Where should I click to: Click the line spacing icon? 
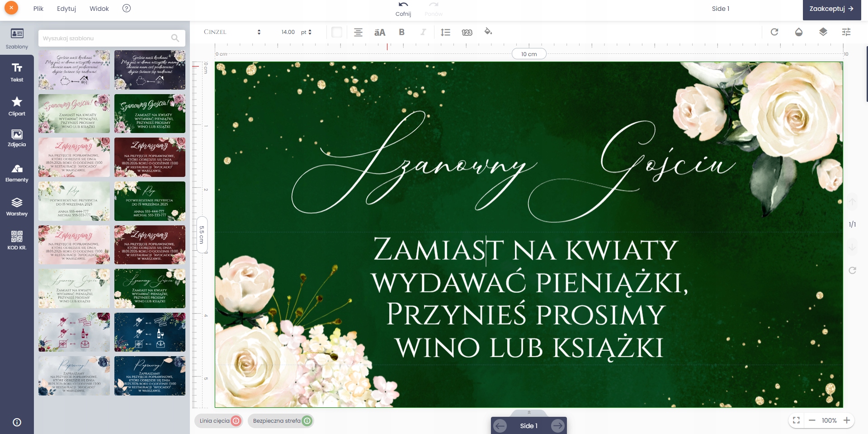(445, 32)
